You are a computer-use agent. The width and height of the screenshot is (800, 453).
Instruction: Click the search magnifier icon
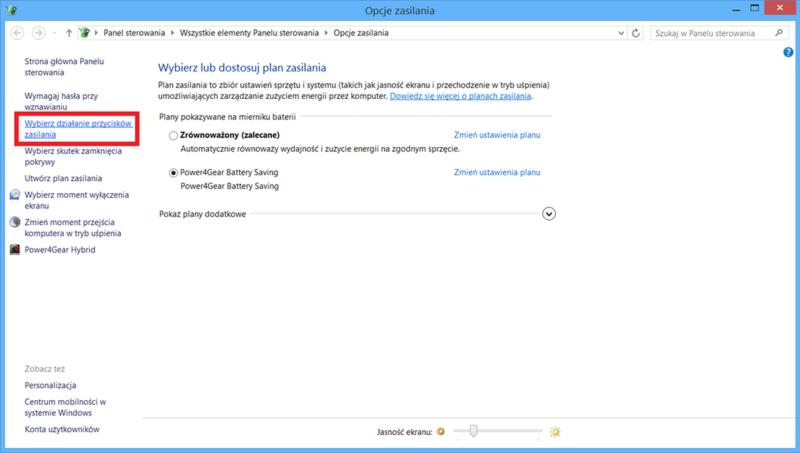(x=779, y=33)
